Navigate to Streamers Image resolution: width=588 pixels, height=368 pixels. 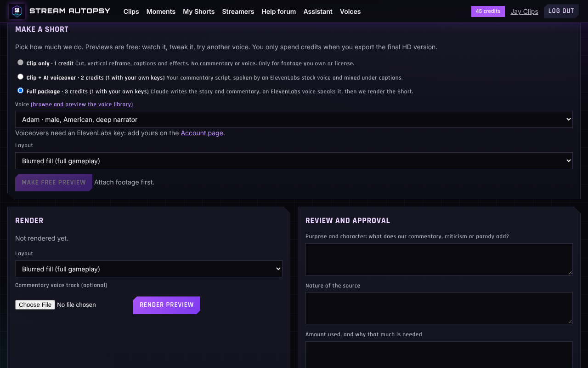238,11
